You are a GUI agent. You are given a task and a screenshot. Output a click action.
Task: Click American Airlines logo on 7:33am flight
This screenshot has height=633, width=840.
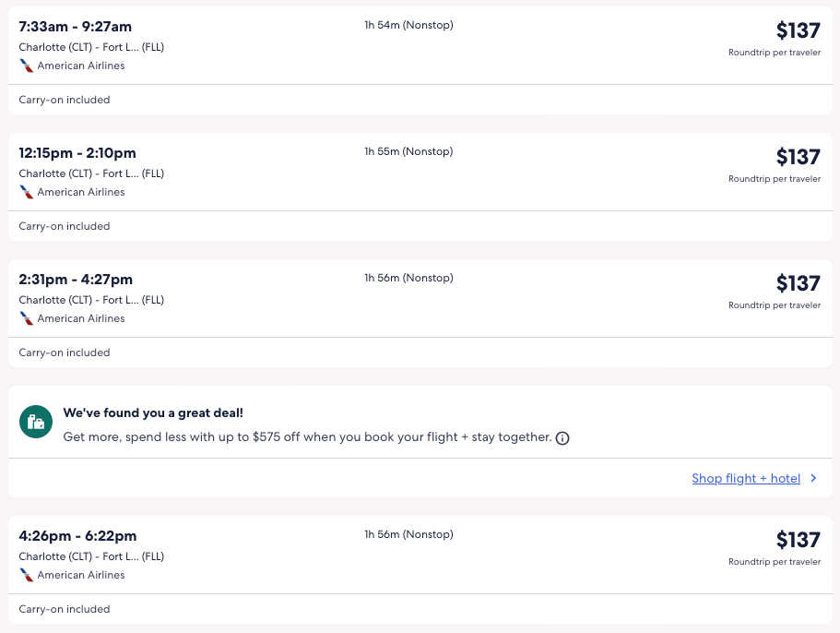click(x=27, y=66)
